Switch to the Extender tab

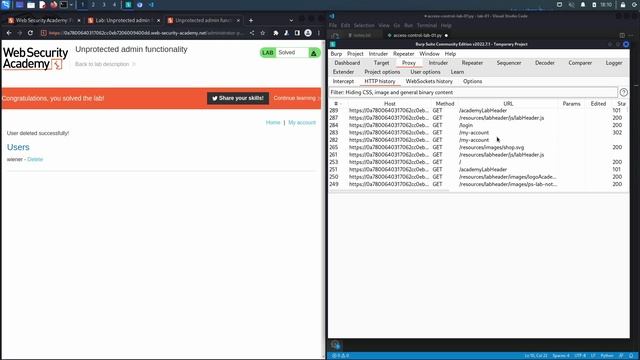tap(343, 72)
